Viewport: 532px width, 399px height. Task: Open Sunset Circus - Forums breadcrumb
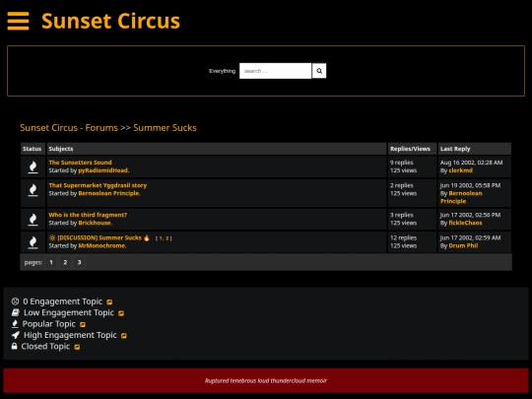click(x=69, y=128)
